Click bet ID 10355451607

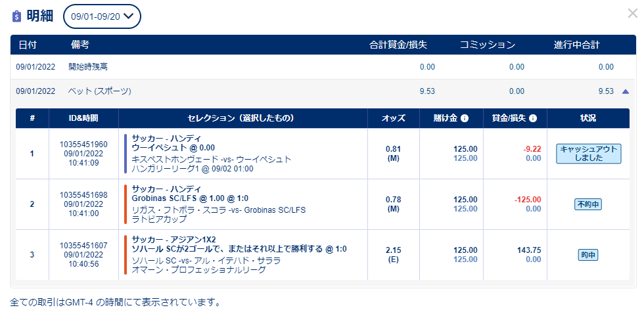83,246
